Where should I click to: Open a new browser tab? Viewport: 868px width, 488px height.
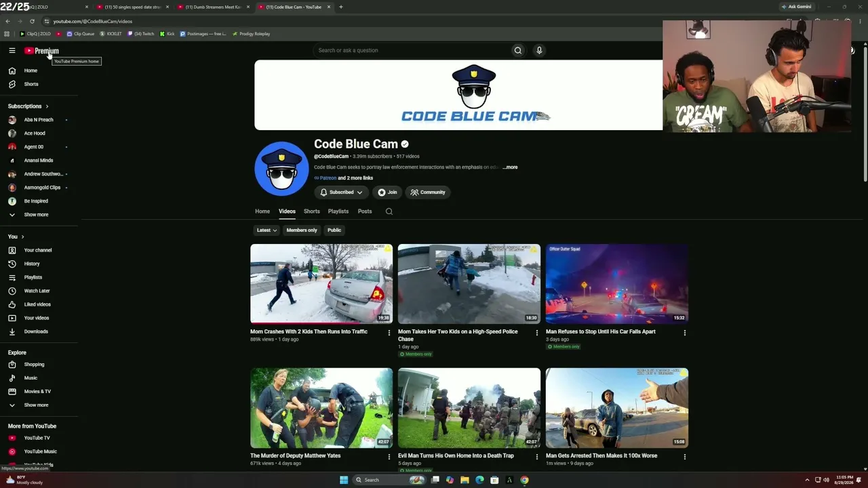(x=340, y=7)
